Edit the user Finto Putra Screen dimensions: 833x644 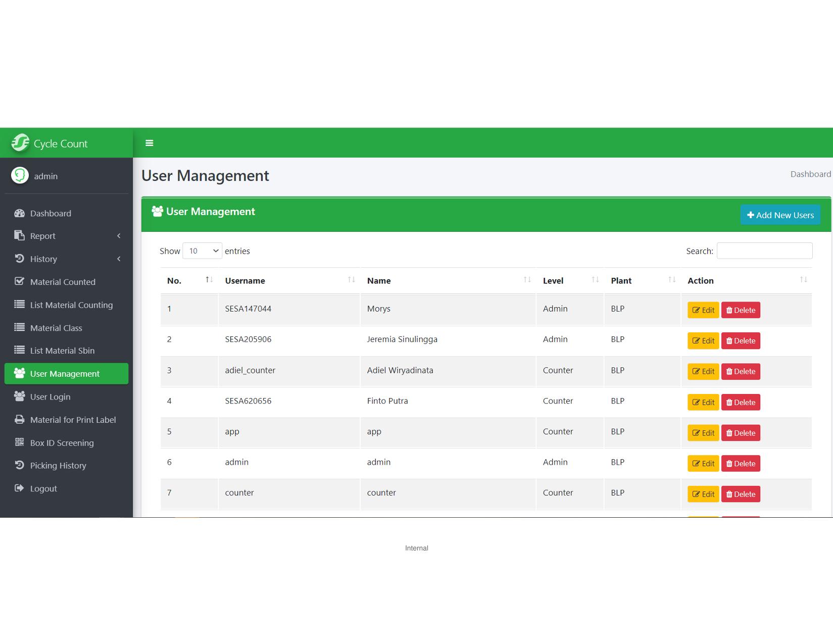pos(703,402)
